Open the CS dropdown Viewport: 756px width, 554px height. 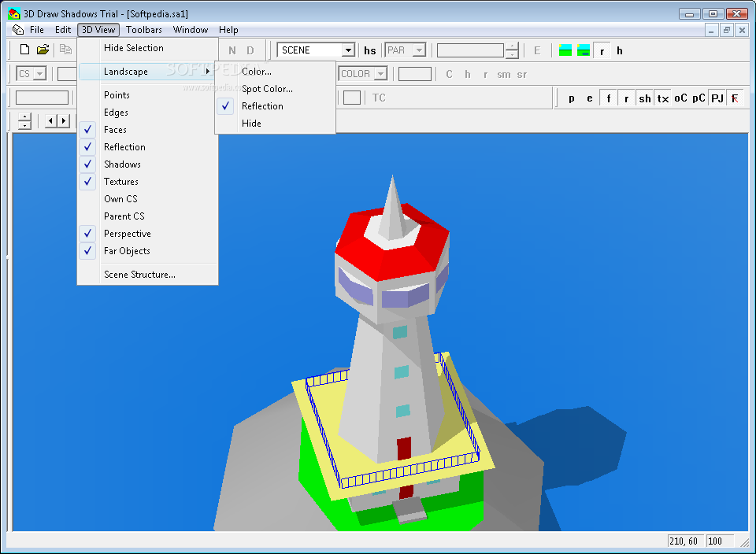pyautogui.click(x=40, y=74)
